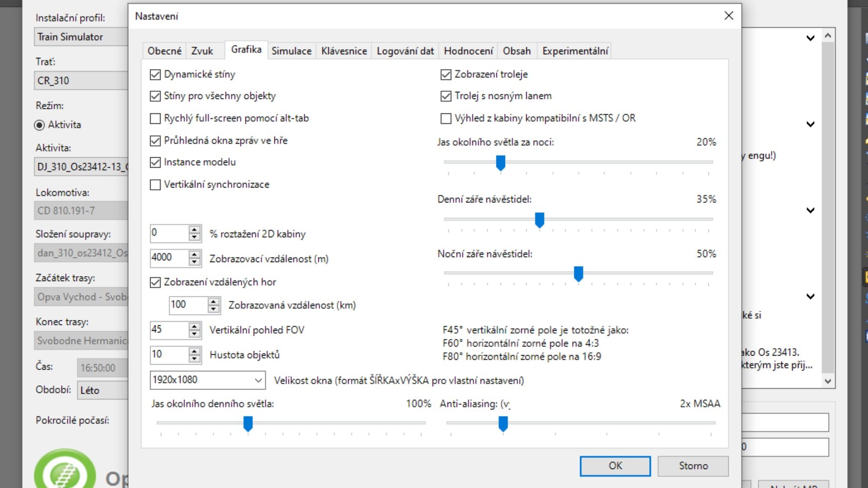The height and width of the screenshot is (488, 868).
Task: Confirm settings with the OK button
Action: [615, 466]
